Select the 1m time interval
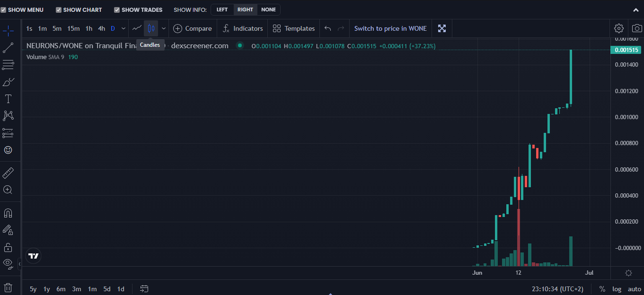 pyautogui.click(x=42, y=28)
